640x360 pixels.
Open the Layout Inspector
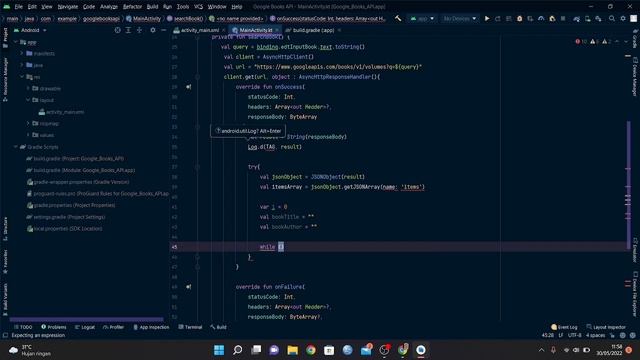click(x=606, y=327)
